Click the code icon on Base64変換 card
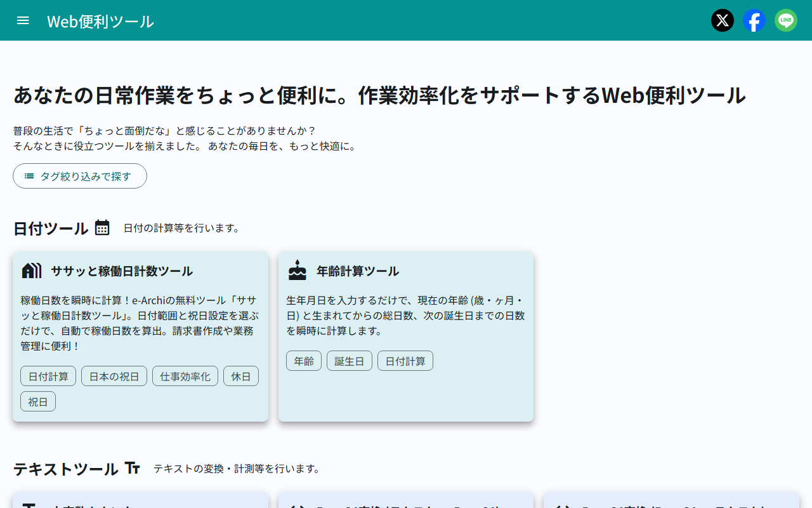812x508 pixels. coord(296,505)
